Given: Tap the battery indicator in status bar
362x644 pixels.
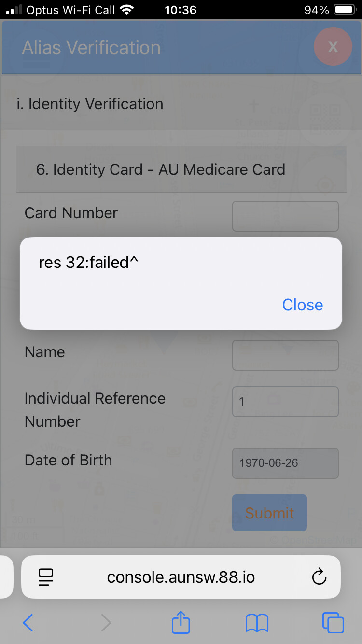Looking at the screenshot, I should pos(345,10).
